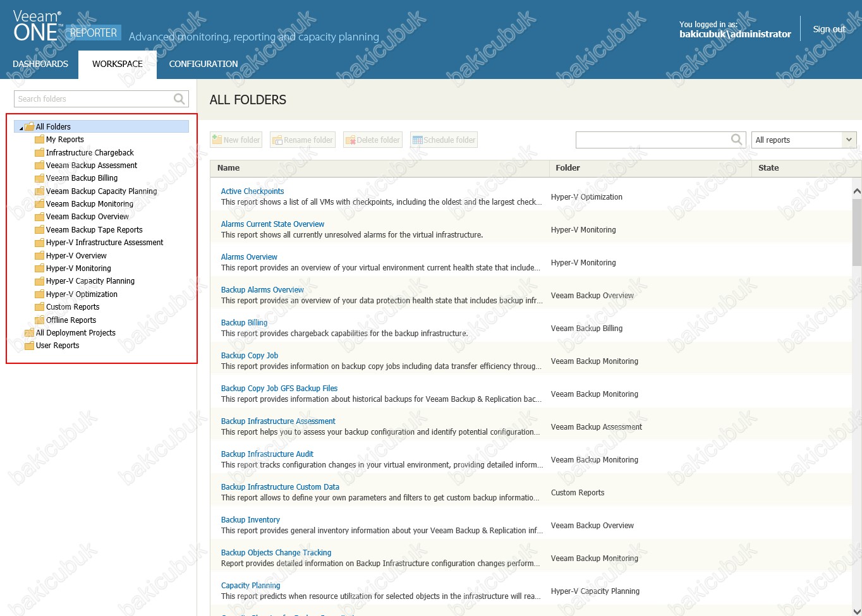Open the Backup Infrastructure Assessment report
This screenshot has height=616, width=862.
278,421
